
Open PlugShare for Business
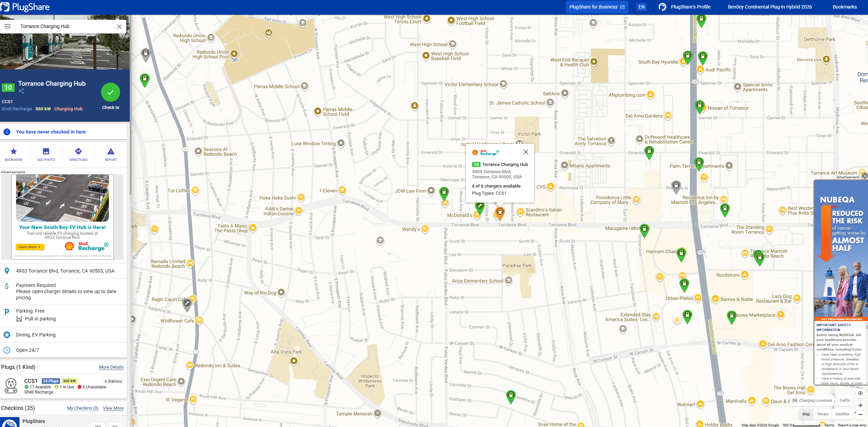(597, 7)
